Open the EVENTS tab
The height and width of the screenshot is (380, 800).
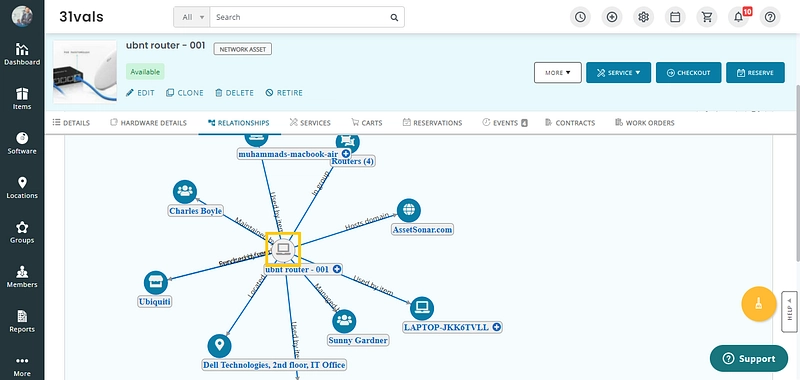coord(505,123)
